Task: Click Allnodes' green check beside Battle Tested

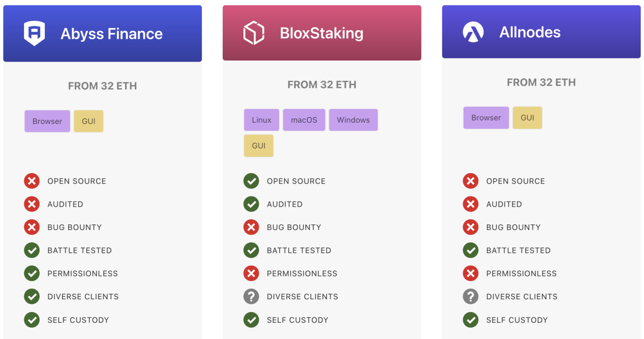Action: coord(471,250)
